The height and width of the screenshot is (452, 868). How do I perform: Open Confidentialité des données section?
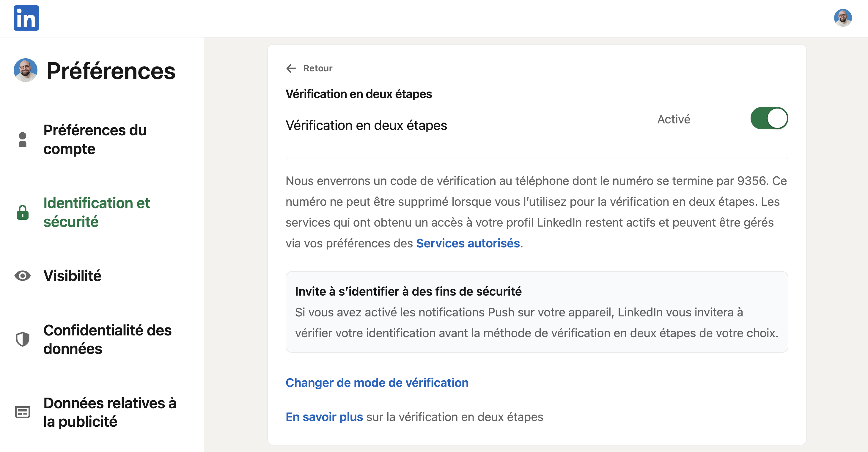pyautogui.click(x=107, y=339)
